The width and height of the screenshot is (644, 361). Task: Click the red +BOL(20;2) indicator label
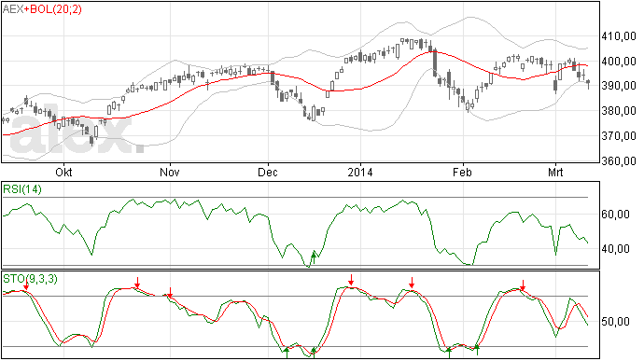tap(53, 9)
